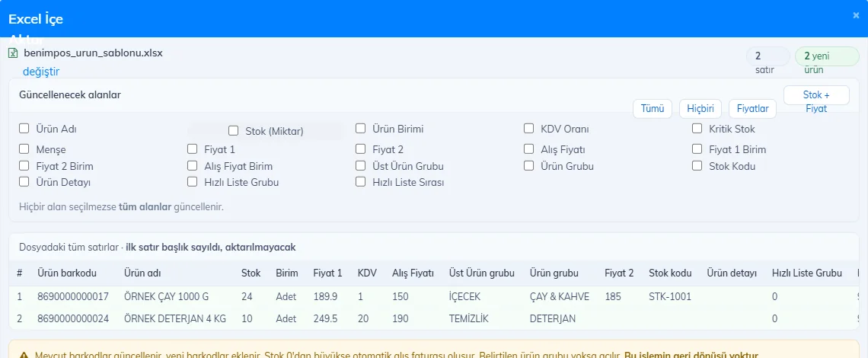Check the Alış Fiyatı checkbox

pyautogui.click(x=528, y=149)
